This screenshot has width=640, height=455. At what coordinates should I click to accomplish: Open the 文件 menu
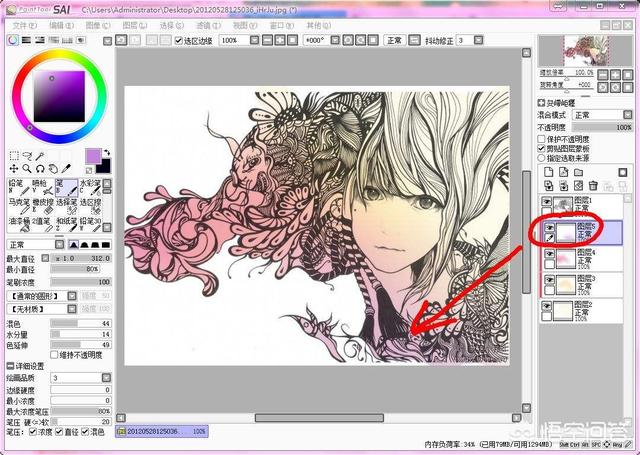[24, 26]
